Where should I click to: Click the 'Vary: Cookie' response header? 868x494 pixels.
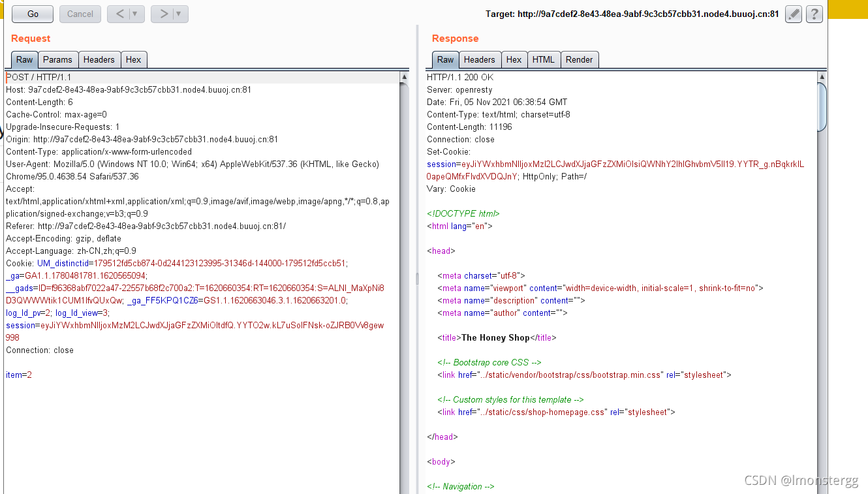pos(451,189)
